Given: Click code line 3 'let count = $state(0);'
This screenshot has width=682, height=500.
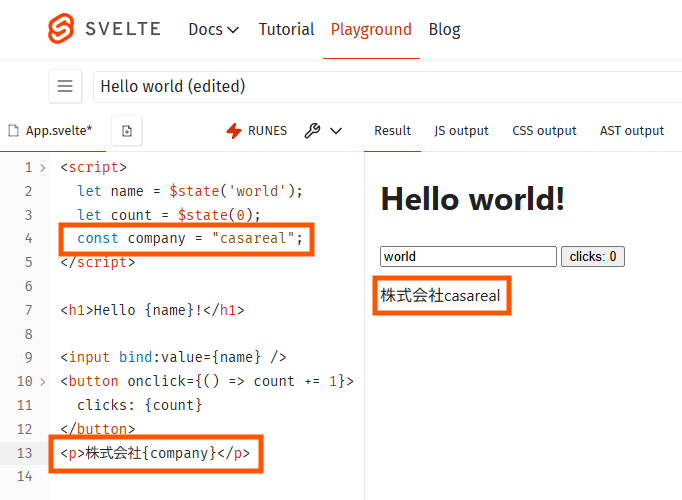Looking at the screenshot, I should [x=169, y=215].
